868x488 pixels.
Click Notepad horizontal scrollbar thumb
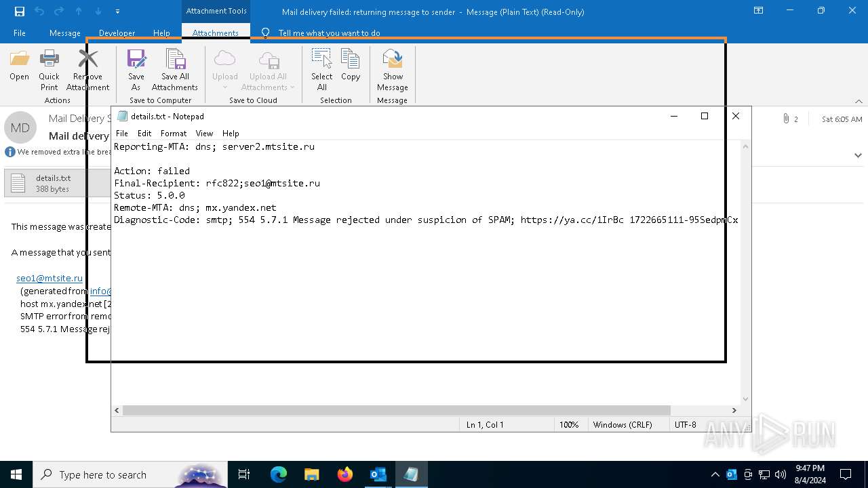396,410
